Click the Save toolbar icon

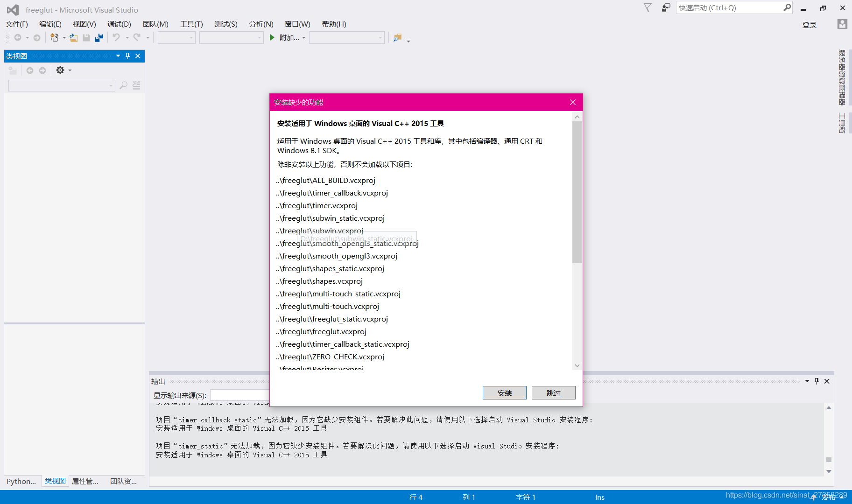[x=86, y=38]
